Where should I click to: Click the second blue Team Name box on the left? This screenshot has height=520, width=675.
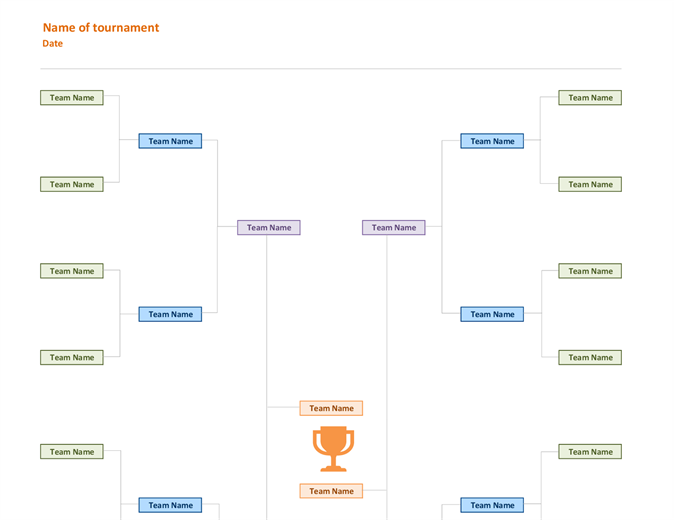(x=170, y=314)
